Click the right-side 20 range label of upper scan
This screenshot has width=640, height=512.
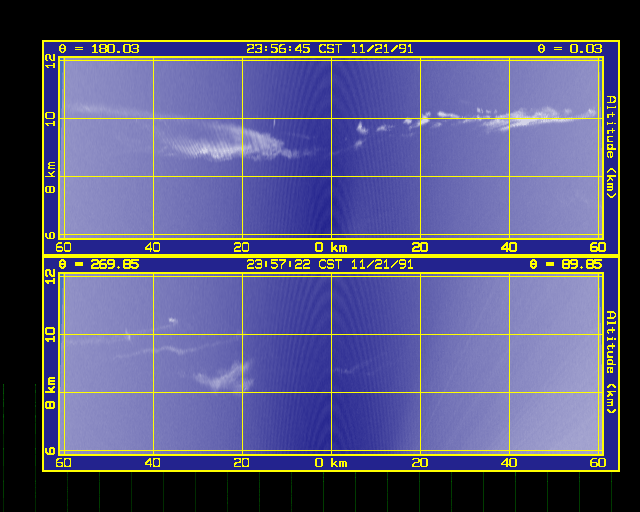point(420,247)
